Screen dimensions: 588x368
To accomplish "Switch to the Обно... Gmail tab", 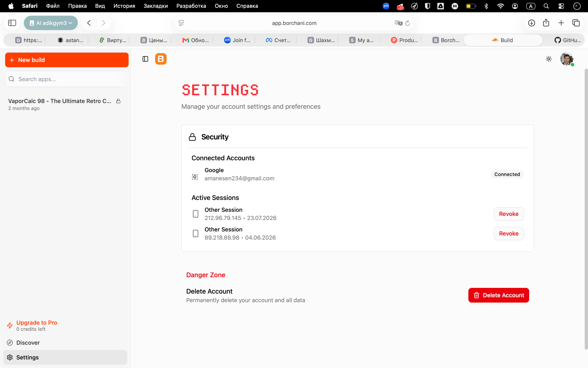I will [196, 40].
